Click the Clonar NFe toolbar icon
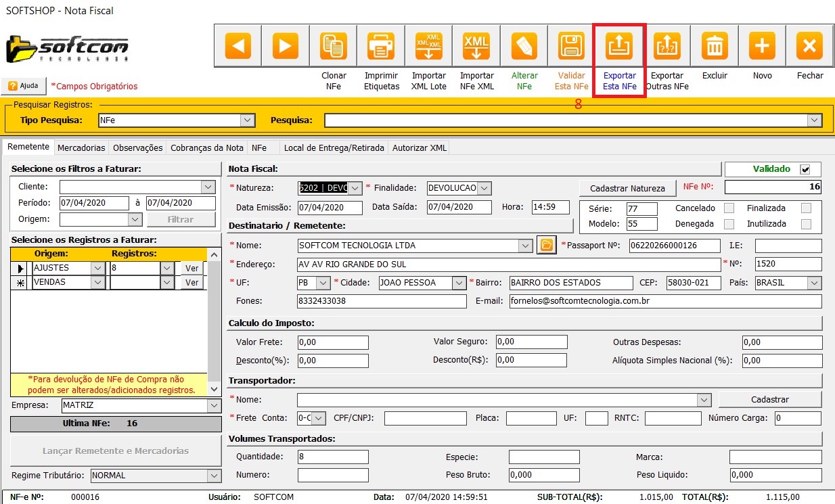835x504 pixels. coord(334,46)
